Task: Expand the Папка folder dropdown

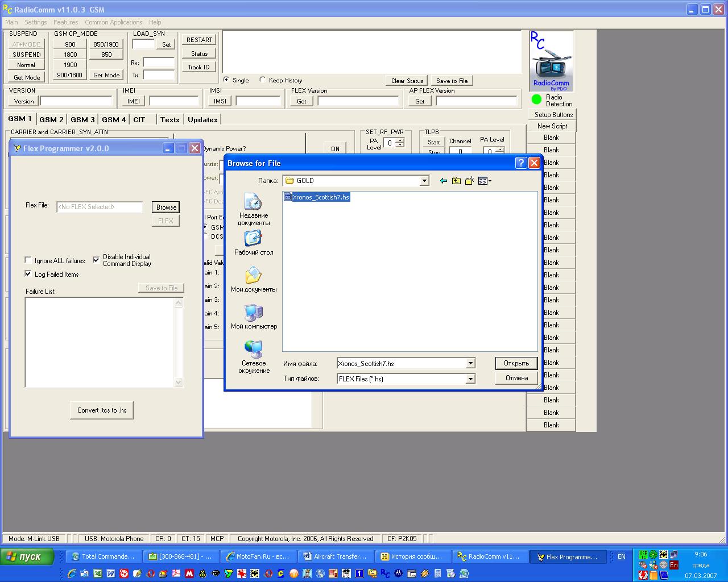Action: coord(424,181)
